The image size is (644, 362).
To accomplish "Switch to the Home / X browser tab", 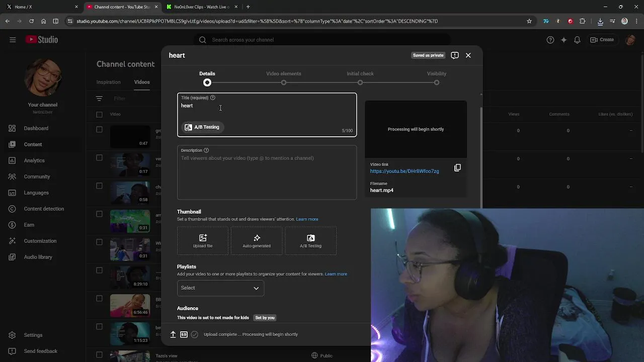I will point(41,7).
